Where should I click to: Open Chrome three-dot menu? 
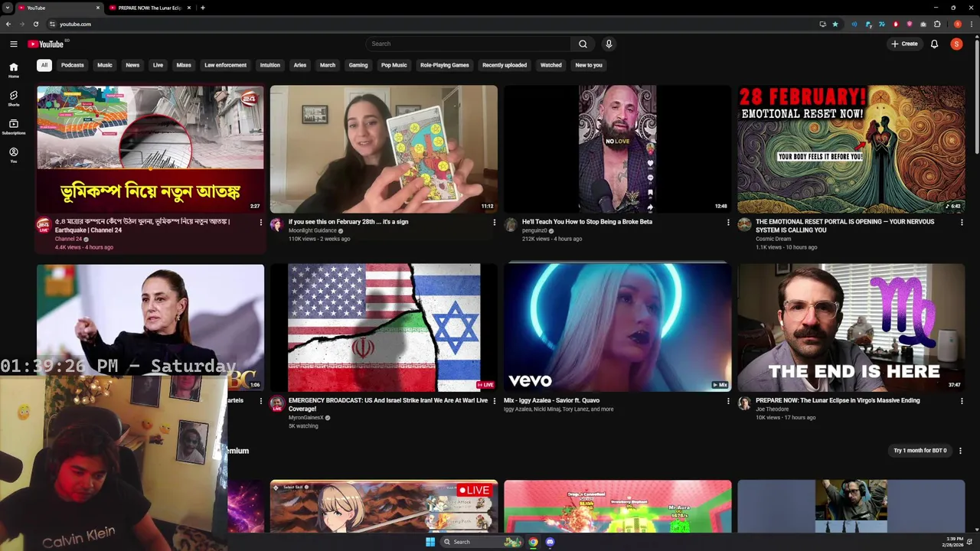pos(970,24)
